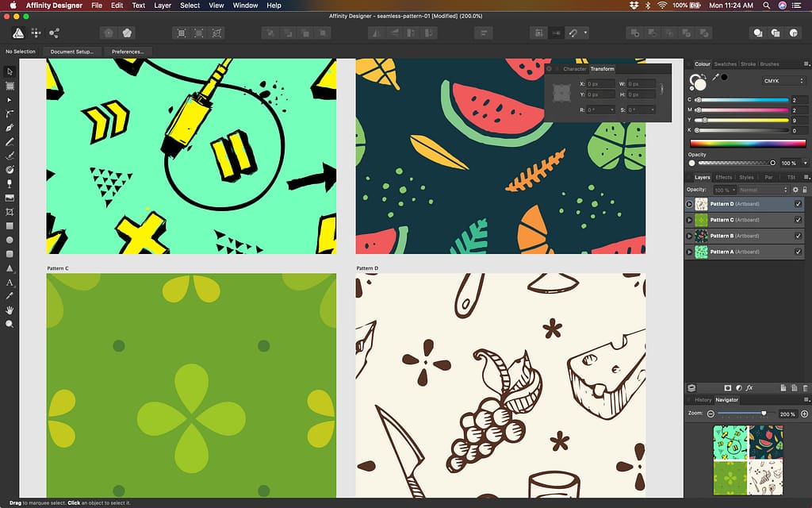The width and height of the screenshot is (812, 508).
Task: Select the Move tool
Action: pyautogui.click(x=10, y=72)
